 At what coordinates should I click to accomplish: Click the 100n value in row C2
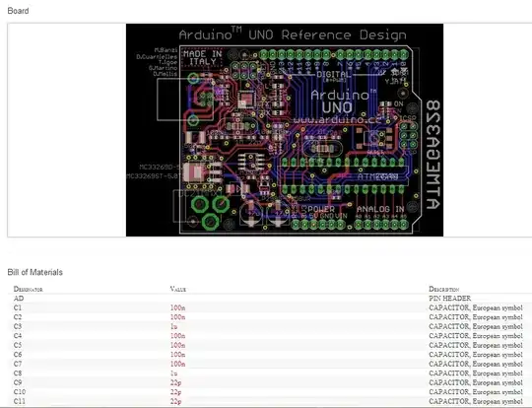tap(177, 317)
